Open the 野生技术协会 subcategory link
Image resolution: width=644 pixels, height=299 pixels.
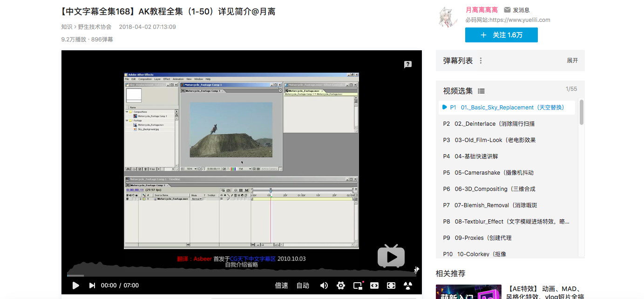[x=95, y=27]
